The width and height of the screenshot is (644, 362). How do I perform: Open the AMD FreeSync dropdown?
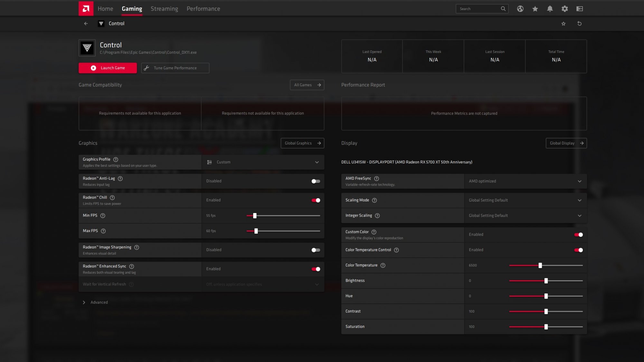pyautogui.click(x=526, y=181)
